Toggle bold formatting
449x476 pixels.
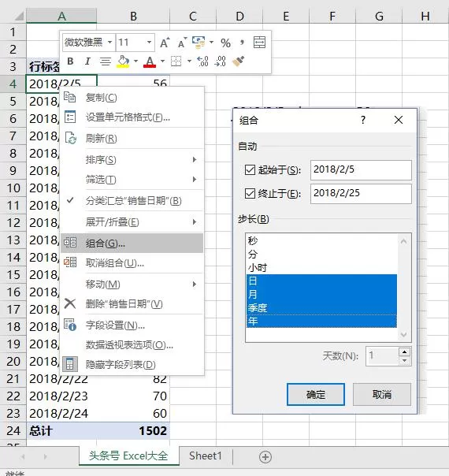[x=70, y=61]
